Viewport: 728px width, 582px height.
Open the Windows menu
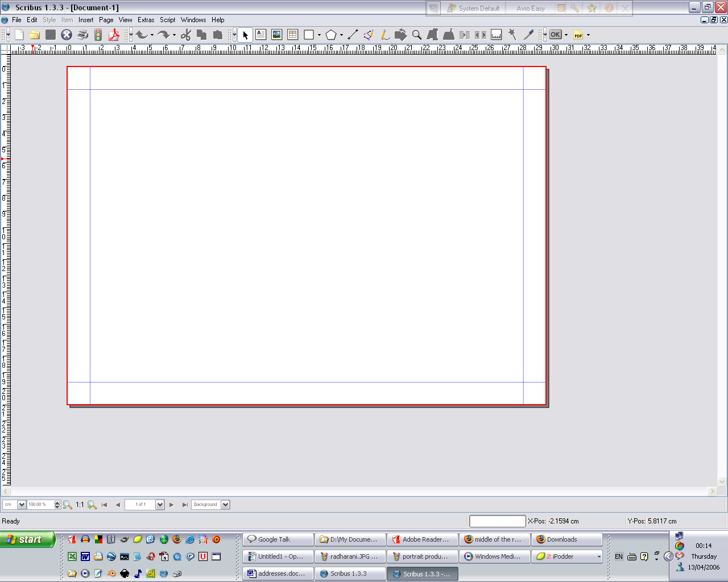(x=193, y=20)
